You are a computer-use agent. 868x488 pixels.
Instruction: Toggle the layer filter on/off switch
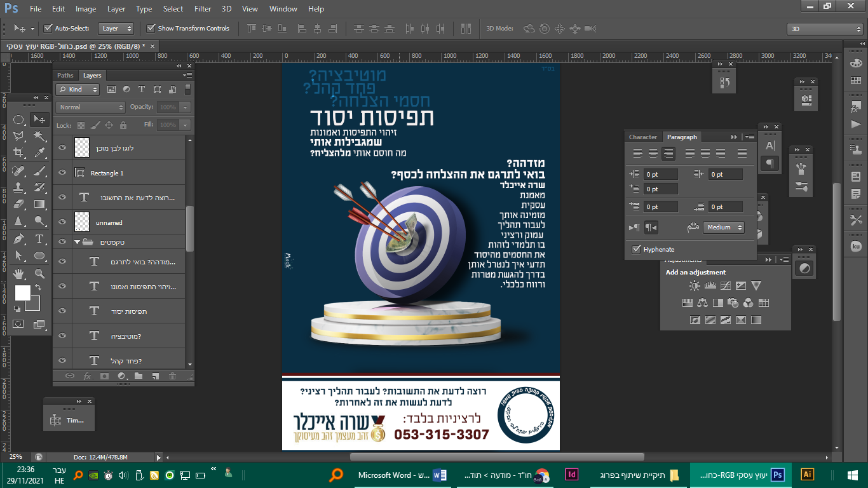click(x=187, y=90)
